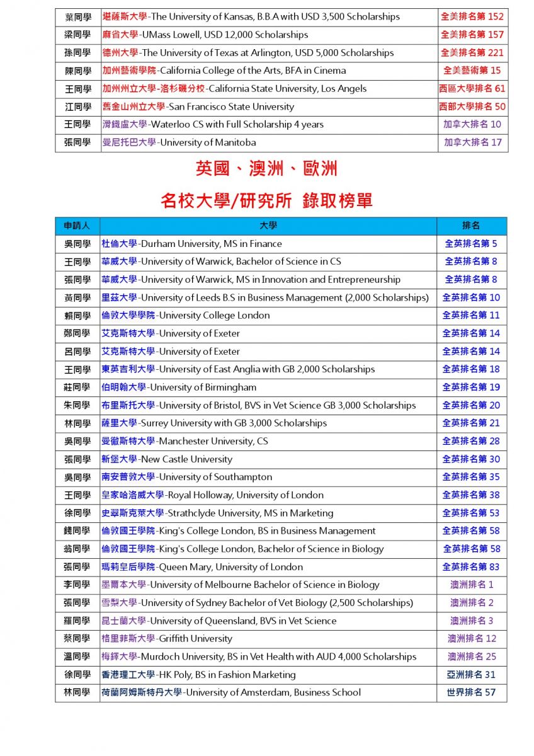Select the UMass Lowell USD 12,000 entry
This screenshot has height=756, width=534.
point(205,35)
